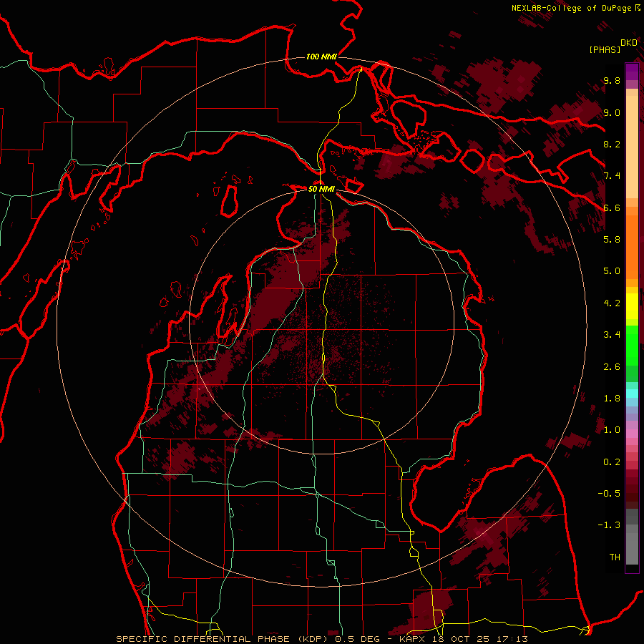This screenshot has height=644, width=644.
Task: Click the TH label on the legend
Action: tap(615, 557)
